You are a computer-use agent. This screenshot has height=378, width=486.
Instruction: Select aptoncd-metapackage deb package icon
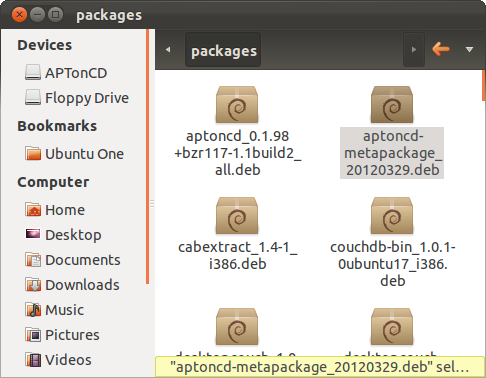click(392, 105)
